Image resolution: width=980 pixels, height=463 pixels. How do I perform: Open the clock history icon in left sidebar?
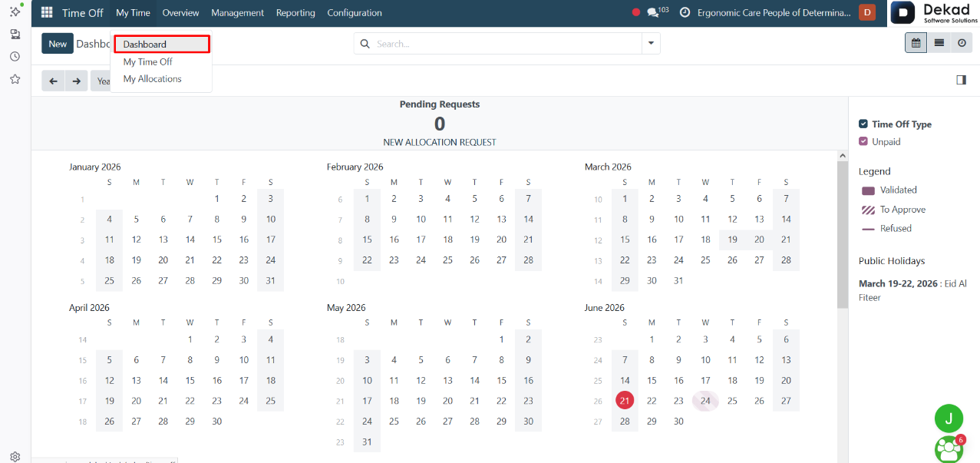pyautogui.click(x=15, y=57)
